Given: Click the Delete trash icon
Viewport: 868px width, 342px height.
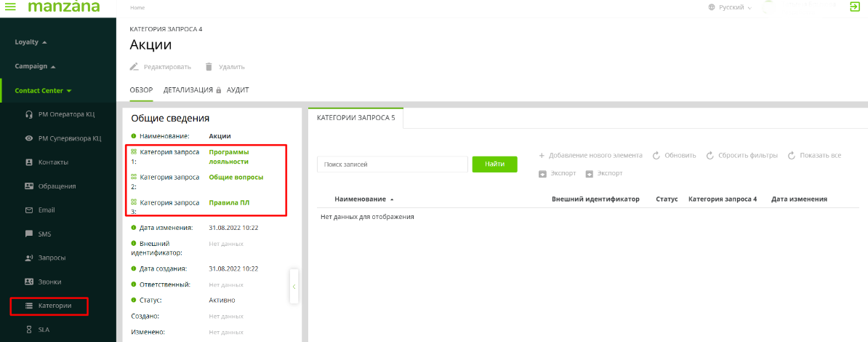Looking at the screenshot, I should pyautogui.click(x=209, y=67).
